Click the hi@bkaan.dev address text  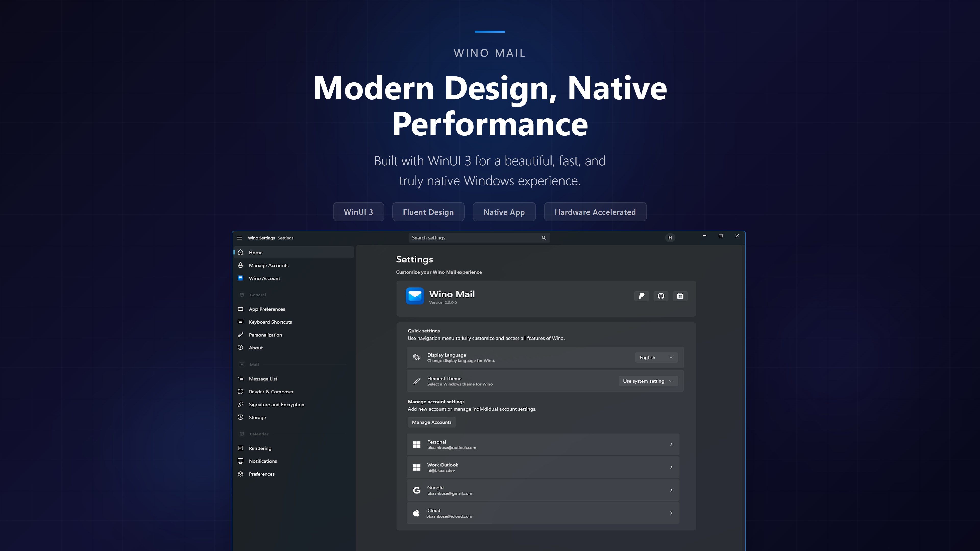tap(440, 471)
